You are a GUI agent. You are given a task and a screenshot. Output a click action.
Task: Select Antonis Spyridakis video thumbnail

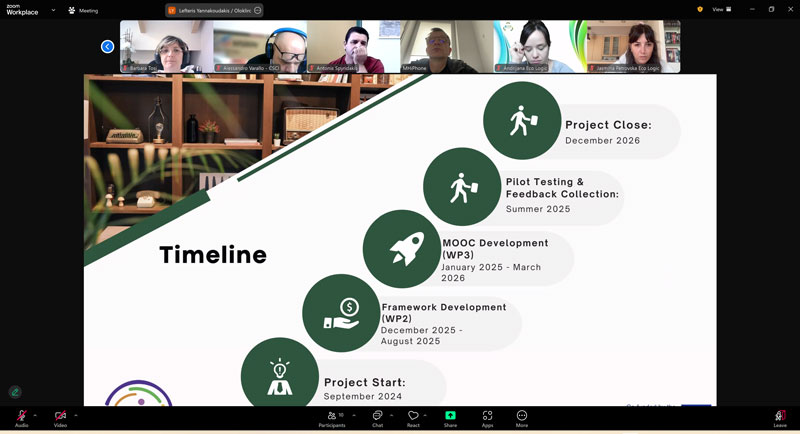(353, 47)
